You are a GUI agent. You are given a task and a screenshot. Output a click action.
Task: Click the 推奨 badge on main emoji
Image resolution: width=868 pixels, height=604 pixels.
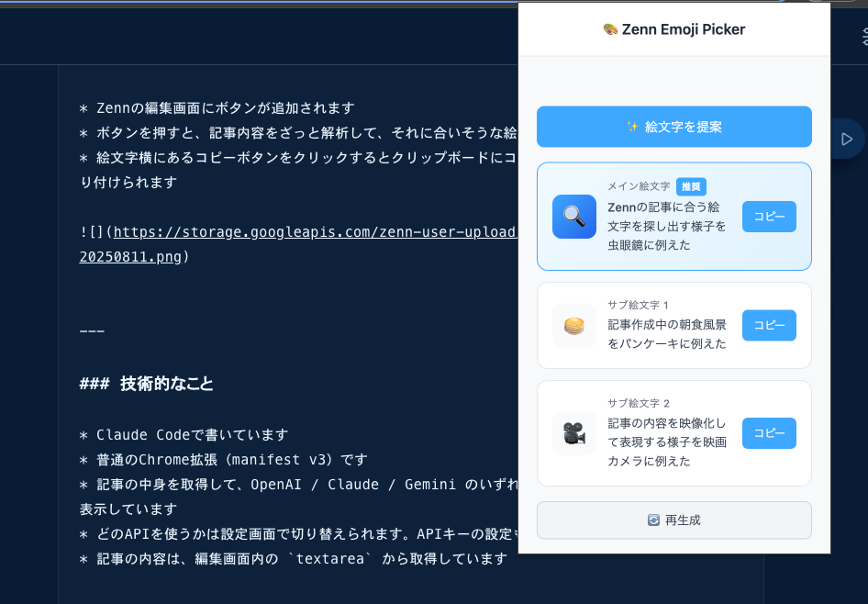(691, 186)
